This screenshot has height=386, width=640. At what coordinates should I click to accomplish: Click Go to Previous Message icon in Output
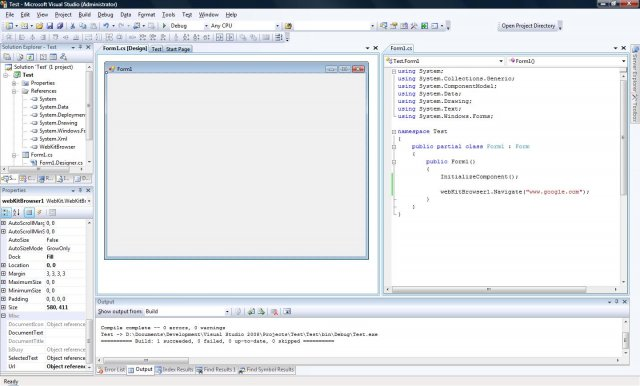(x=251, y=312)
